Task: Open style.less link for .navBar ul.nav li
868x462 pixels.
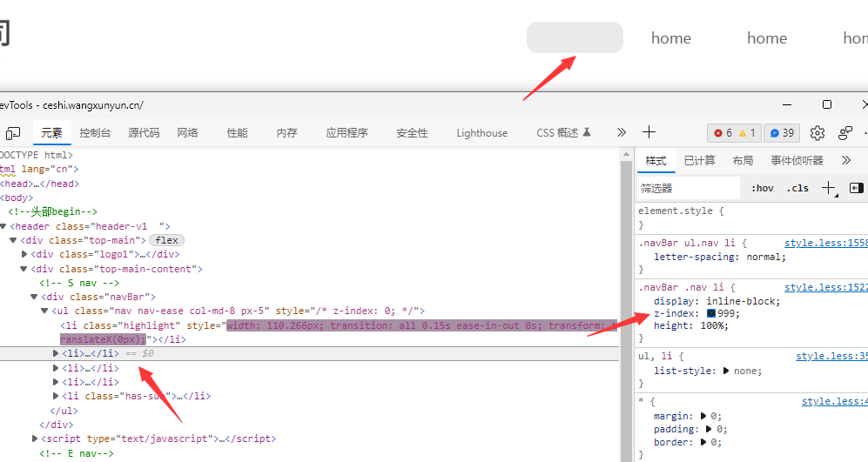Action: click(826, 243)
